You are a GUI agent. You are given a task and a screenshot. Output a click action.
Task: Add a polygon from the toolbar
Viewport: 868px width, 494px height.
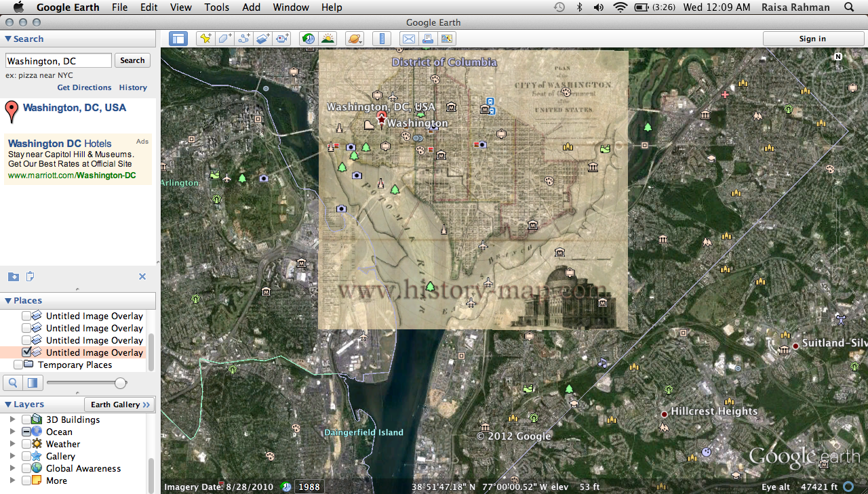[224, 39]
